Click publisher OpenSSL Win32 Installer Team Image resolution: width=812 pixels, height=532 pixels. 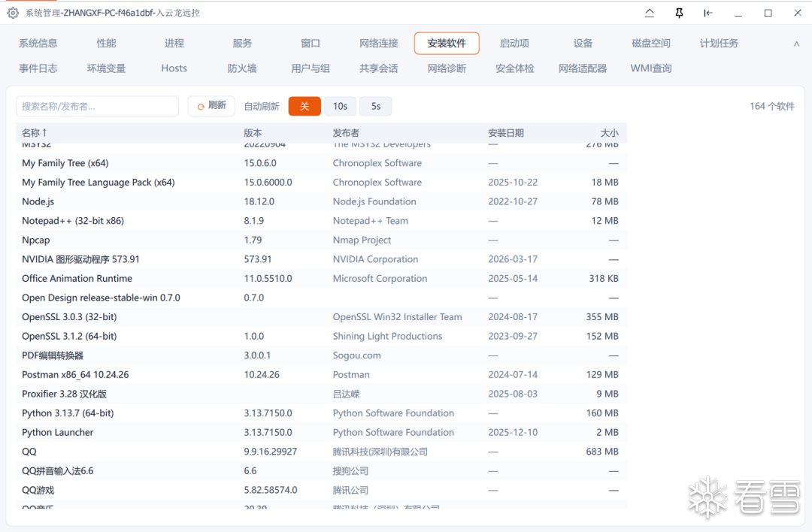[x=397, y=316]
